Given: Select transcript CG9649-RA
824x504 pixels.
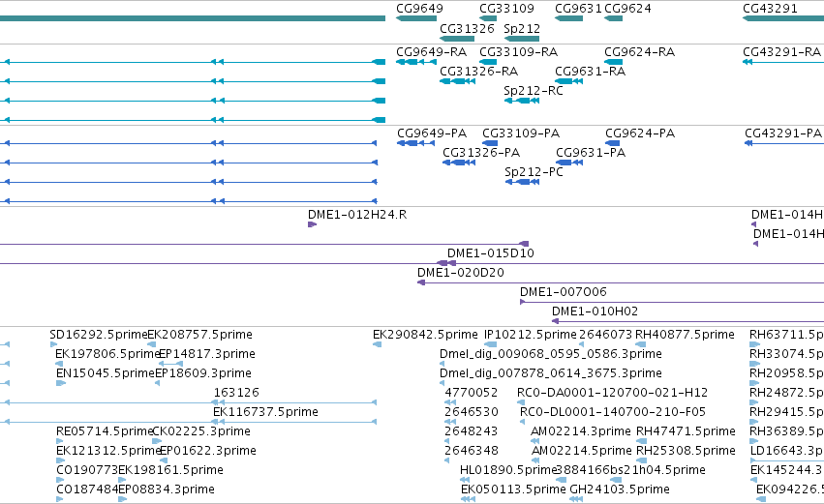Looking at the screenshot, I should click(x=431, y=52).
